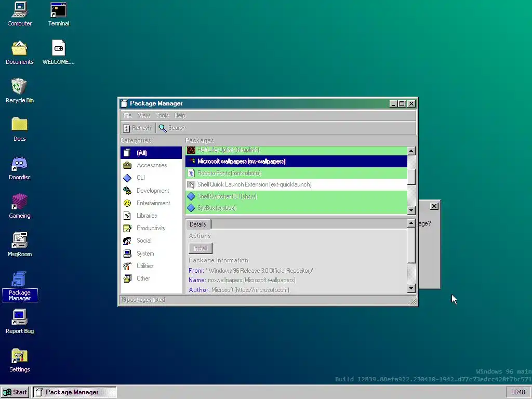Open the Documents folder icon

pyautogui.click(x=19, y=52)
